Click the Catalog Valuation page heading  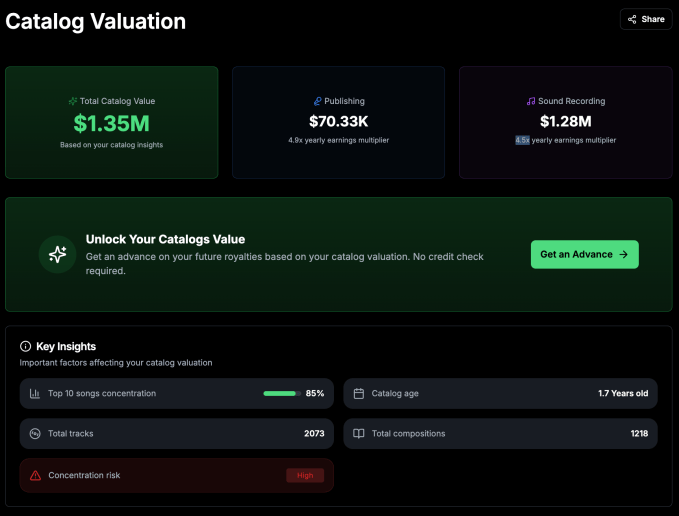click(x=96, y=21)
